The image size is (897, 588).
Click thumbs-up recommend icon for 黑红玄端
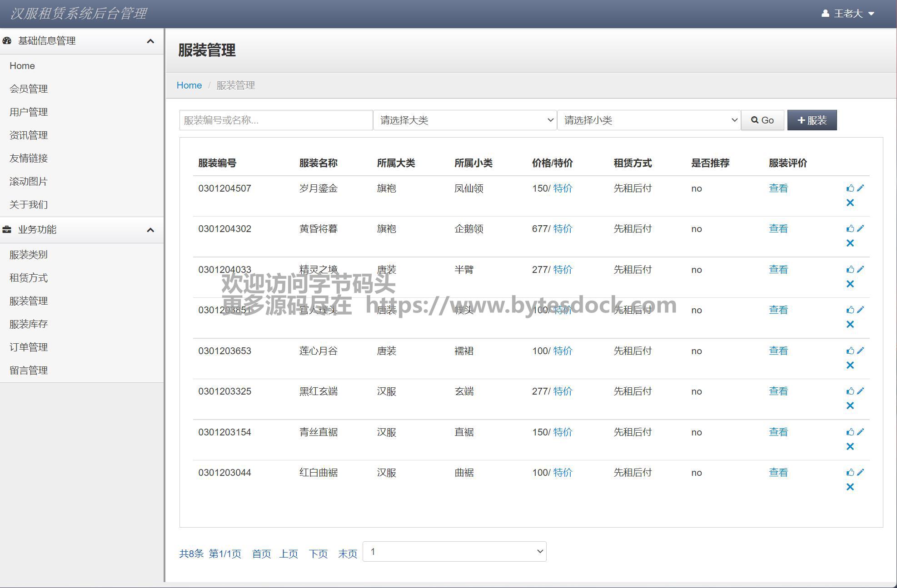pyautogui.click(x=850, y=391)
